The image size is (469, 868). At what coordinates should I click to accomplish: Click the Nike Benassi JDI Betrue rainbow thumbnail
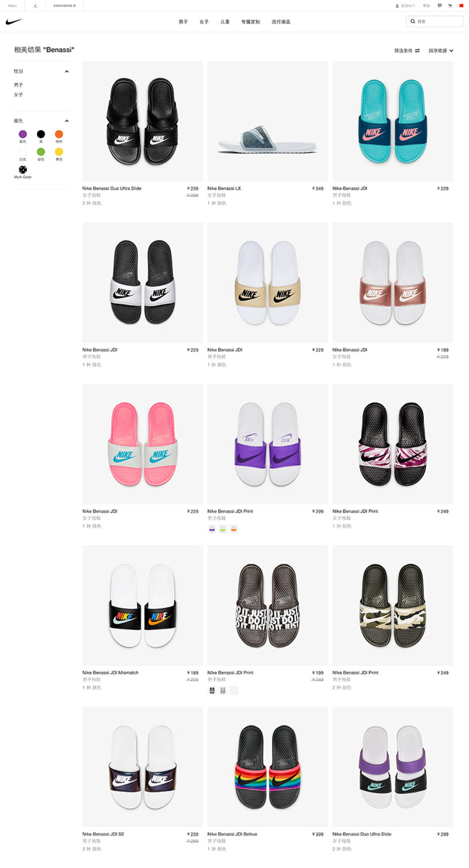click(x=267, y=766)
